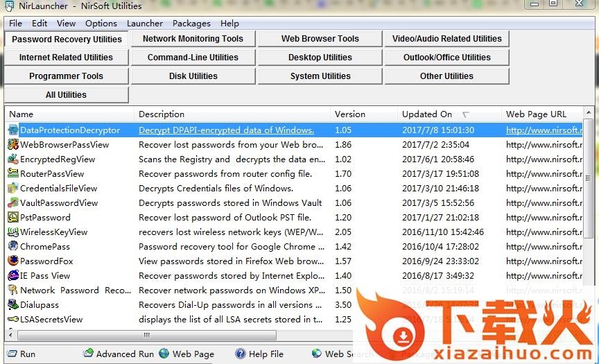This screenshot has height=364, width=599.
Task: Click the NirLauncher title bar icon
Action: pos(9,6)
